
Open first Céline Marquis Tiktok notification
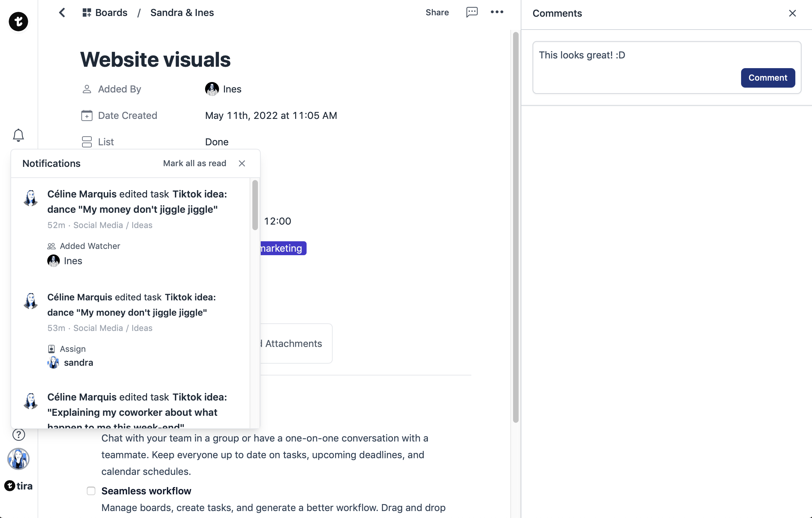[x=137, y=202]
